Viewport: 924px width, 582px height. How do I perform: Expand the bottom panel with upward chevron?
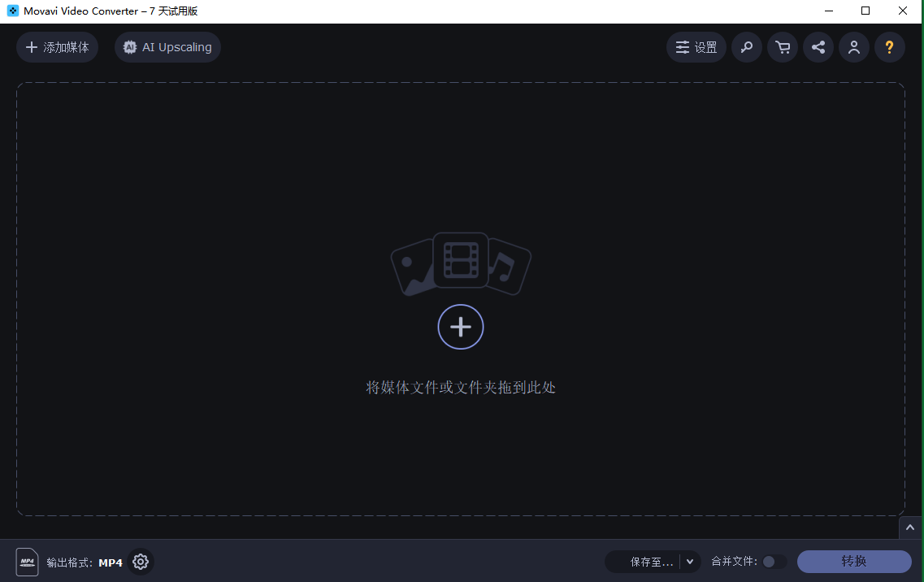(x=910, y=528)
